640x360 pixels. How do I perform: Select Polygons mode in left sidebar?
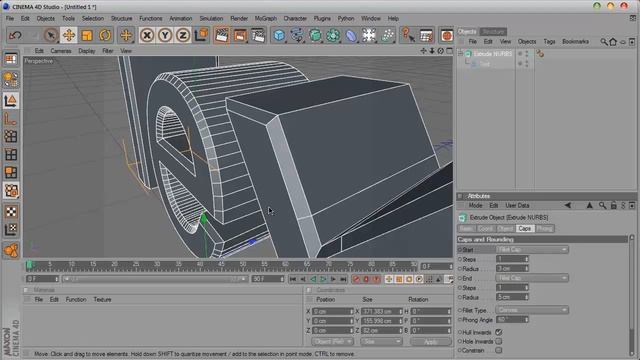11,172
